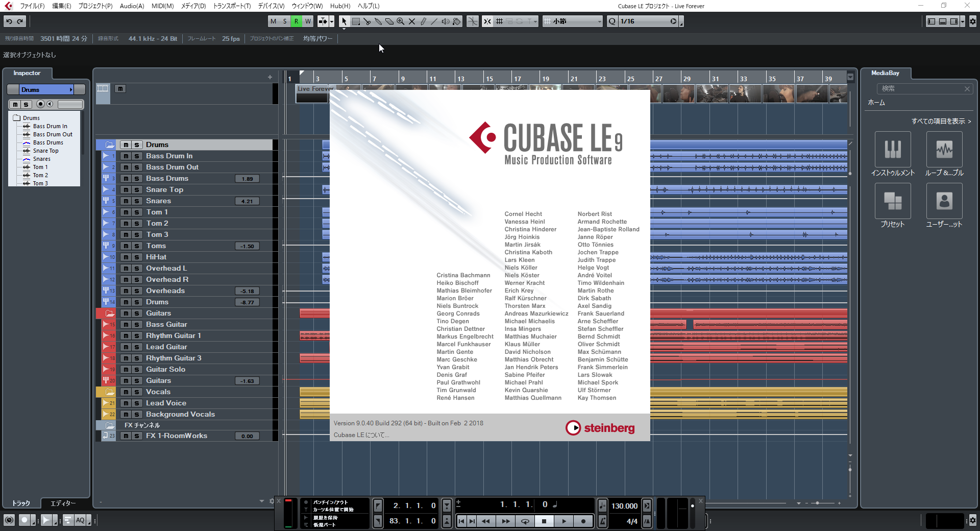Open the トランスポート(T) menu
Viewport: 980px width, 531px height.
click(x=232, y=6)
